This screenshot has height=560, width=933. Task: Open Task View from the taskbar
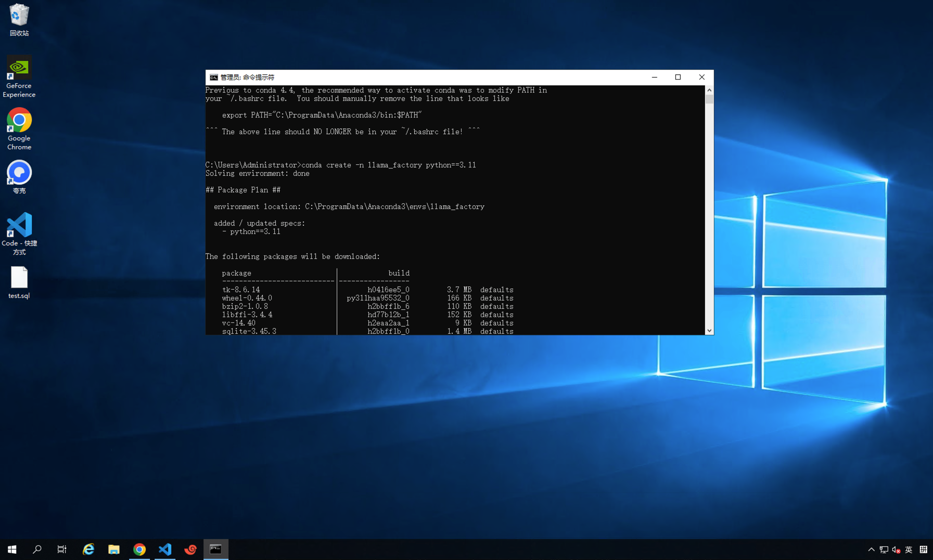tap(62, 549)
